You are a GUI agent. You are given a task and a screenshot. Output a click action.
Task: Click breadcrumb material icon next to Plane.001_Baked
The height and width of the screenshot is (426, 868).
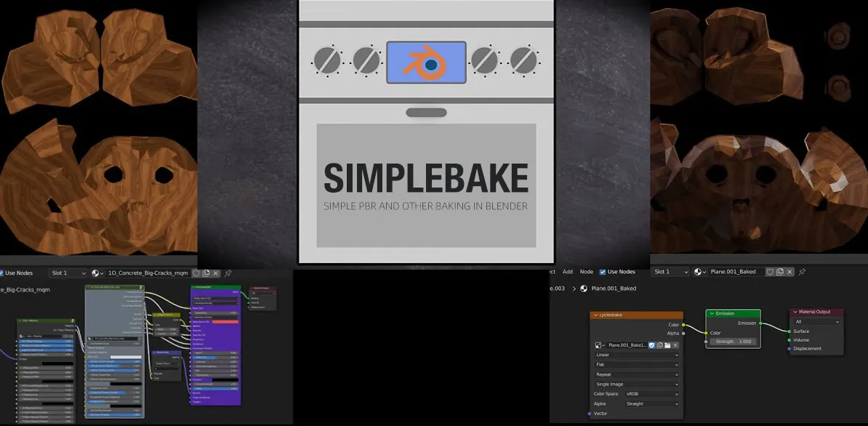pyautogui.click(x=584, y=289)
